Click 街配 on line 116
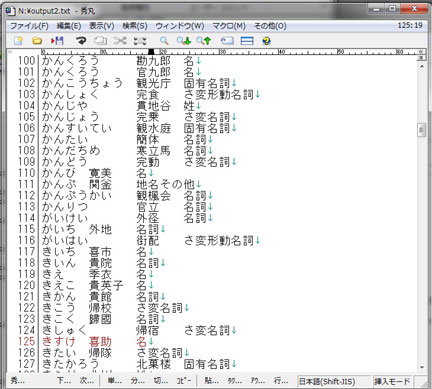Screen dimensions: 432x389 [148, 240]
